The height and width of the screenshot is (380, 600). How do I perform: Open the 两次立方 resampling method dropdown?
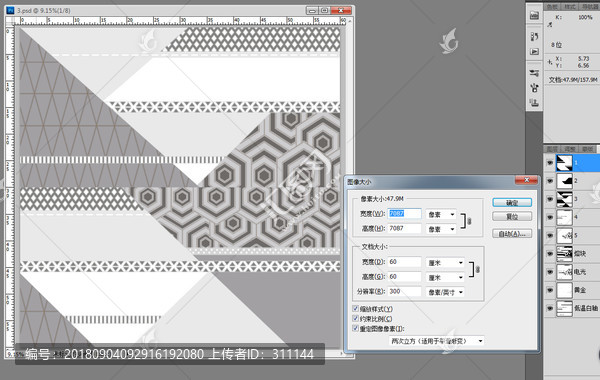(x=436, y=341)
